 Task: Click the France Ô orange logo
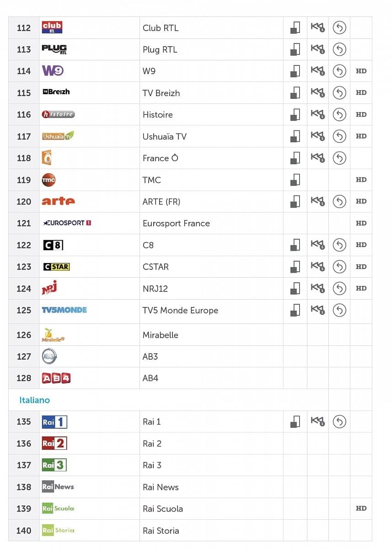pyautogui.click(x=47, y=158)
